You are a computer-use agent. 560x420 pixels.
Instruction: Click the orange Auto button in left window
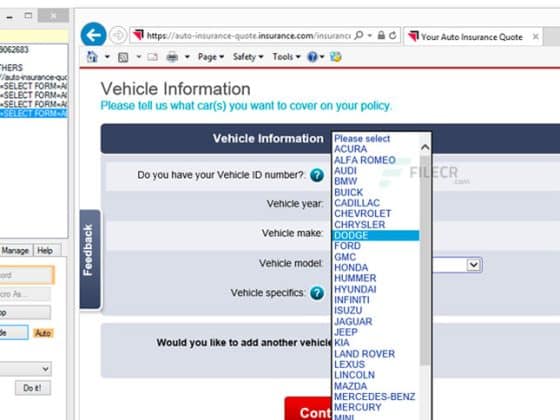coord(43,333)
